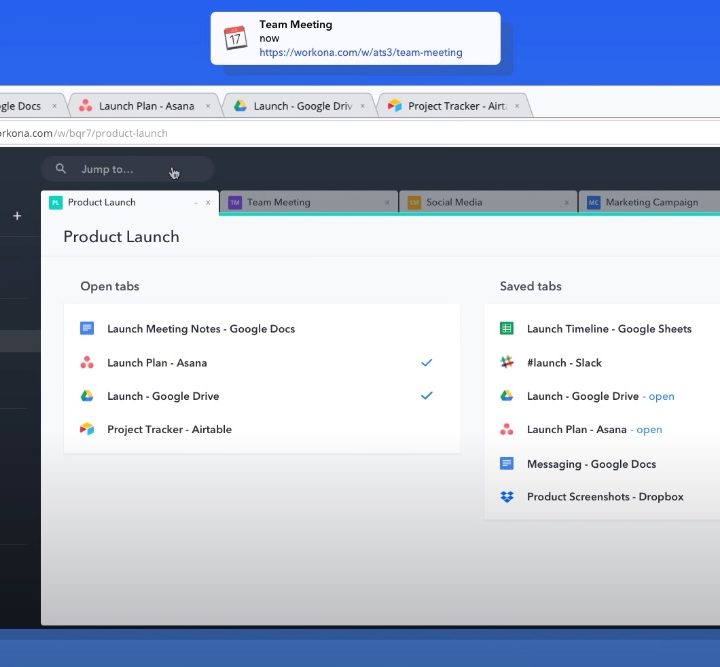The width and height of the screenshot is (720, 667).
Task: Click Google Docs icon for Messaging row
Action: coord(506,464)
